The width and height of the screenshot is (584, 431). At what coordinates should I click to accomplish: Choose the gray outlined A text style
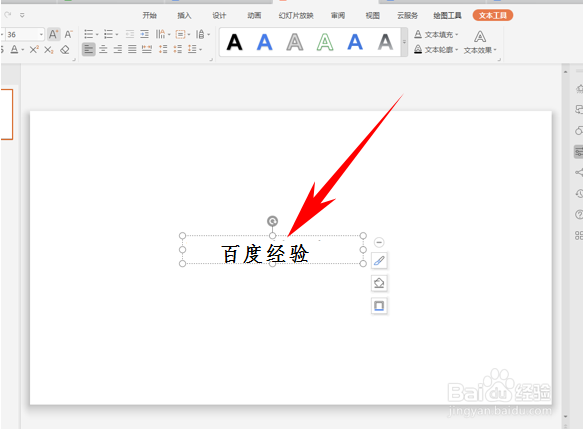295,42
